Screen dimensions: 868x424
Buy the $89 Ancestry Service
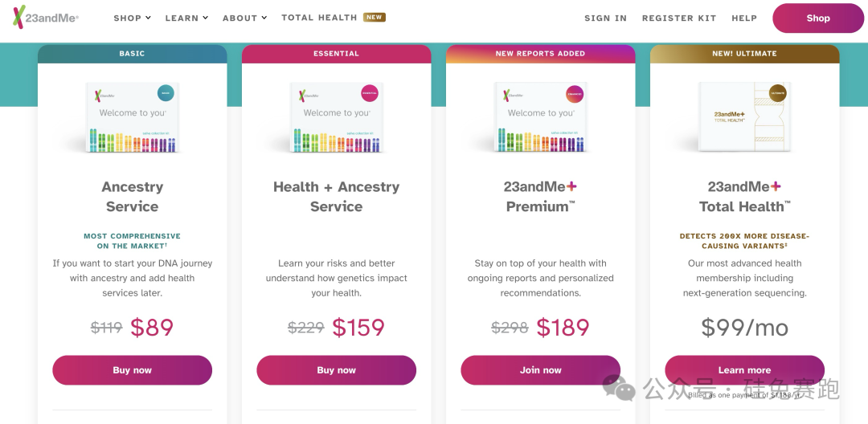pyautogui.click(x=133, y=370)
